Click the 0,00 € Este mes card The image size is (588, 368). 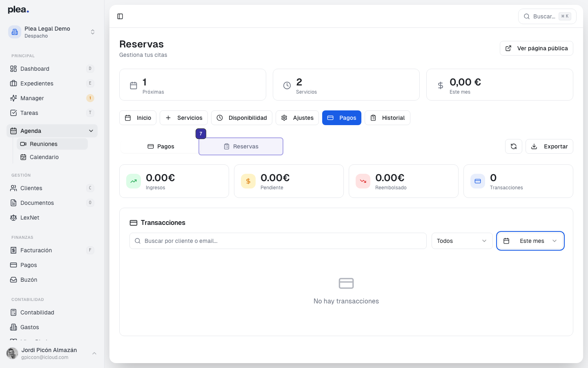500,85
